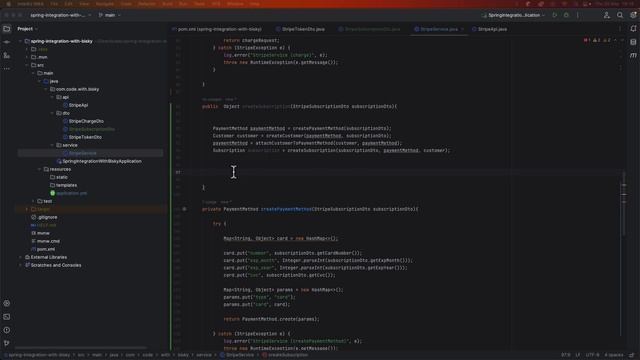
Task: Click the errors and warnings inspection widget
Action: [598, 40]
